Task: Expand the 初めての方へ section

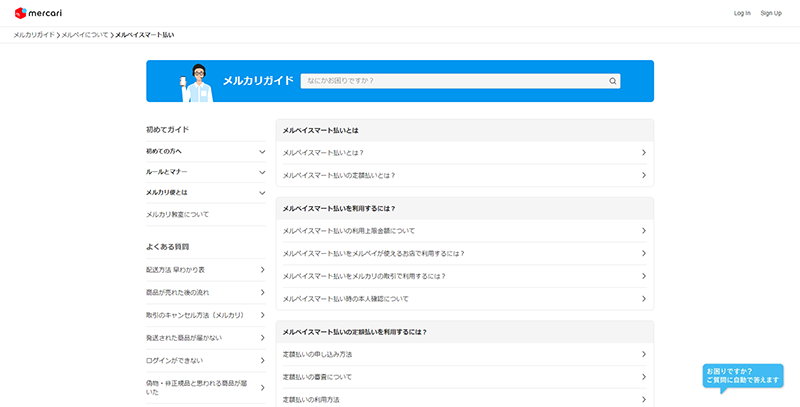Action: (206, 151)
